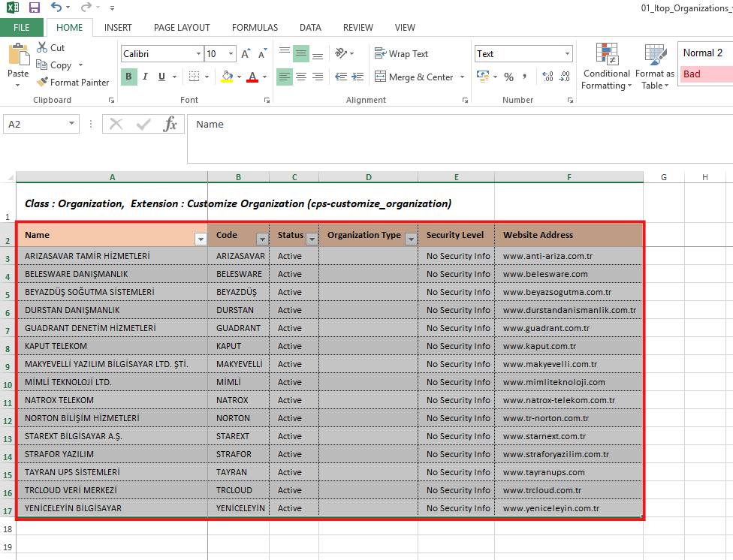733x560 pixels.
Task: Open filter dropdown on Organization Type column
Action: [411, 239]
